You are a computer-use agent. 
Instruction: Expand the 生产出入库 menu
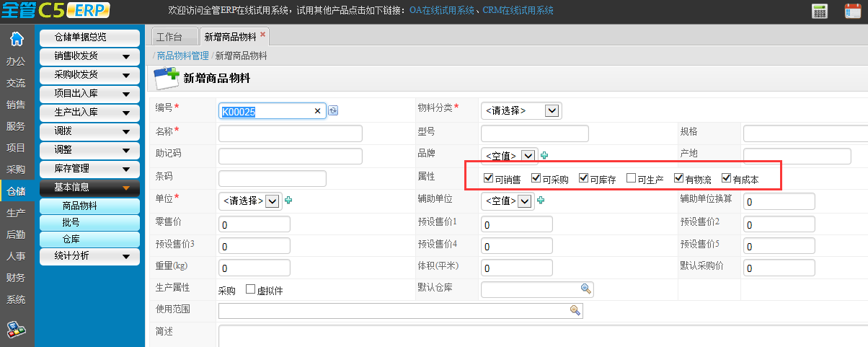(x=89, y=113)
